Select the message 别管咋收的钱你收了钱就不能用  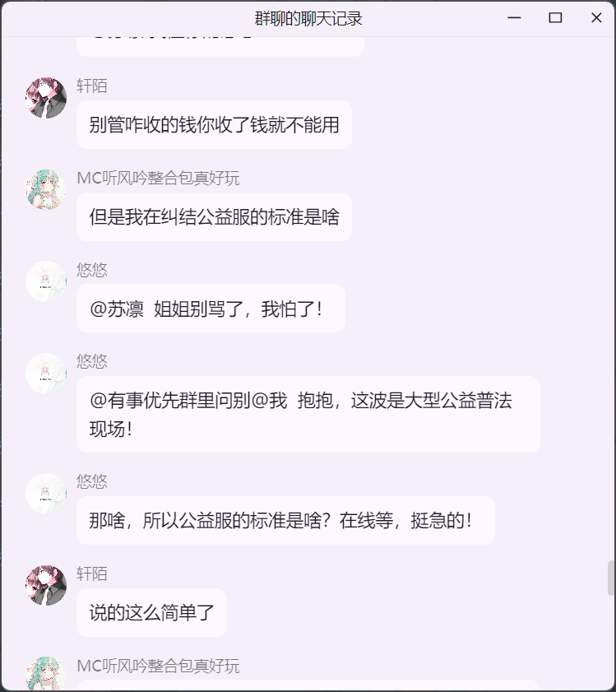(x=214, y=125)
